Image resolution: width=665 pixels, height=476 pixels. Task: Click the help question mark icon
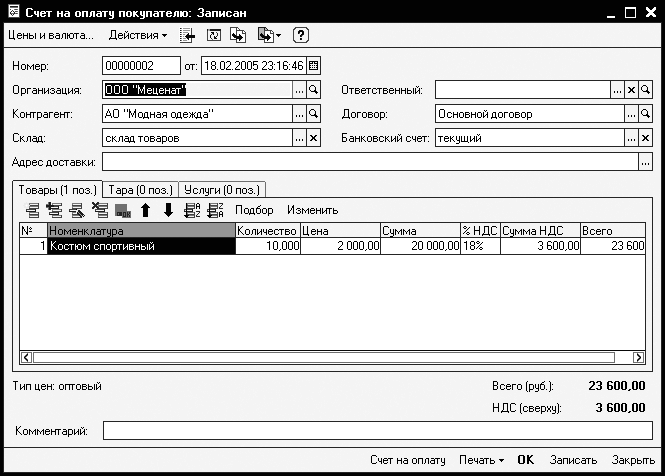tap(300, 35)
